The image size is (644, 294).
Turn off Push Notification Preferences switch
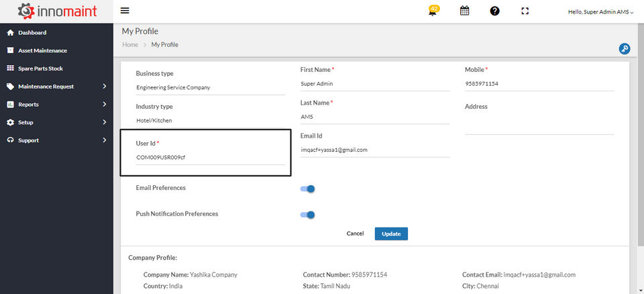coord(308,215)
